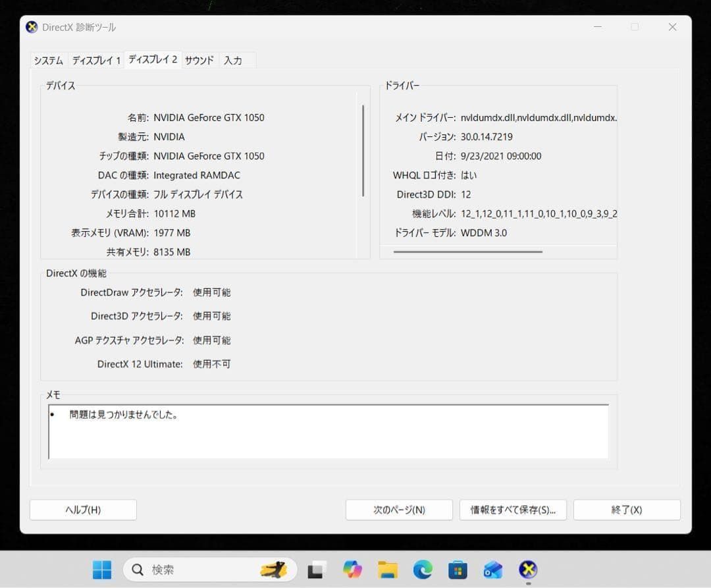Open Microsoft Store taskbar icon
Screen dimensions: 711x588
tap(458, 570)
